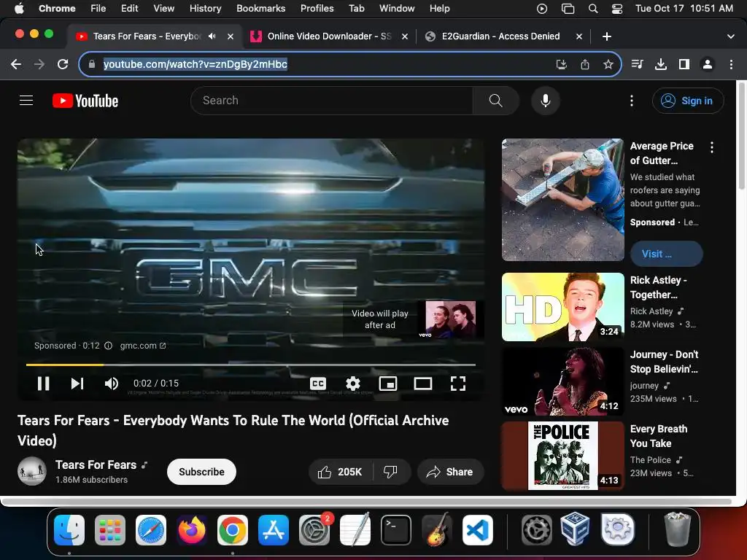This screenshot has width=747, height=560.
Task: Open YouTube settings three-dot menu
Action: coord(632,101)
